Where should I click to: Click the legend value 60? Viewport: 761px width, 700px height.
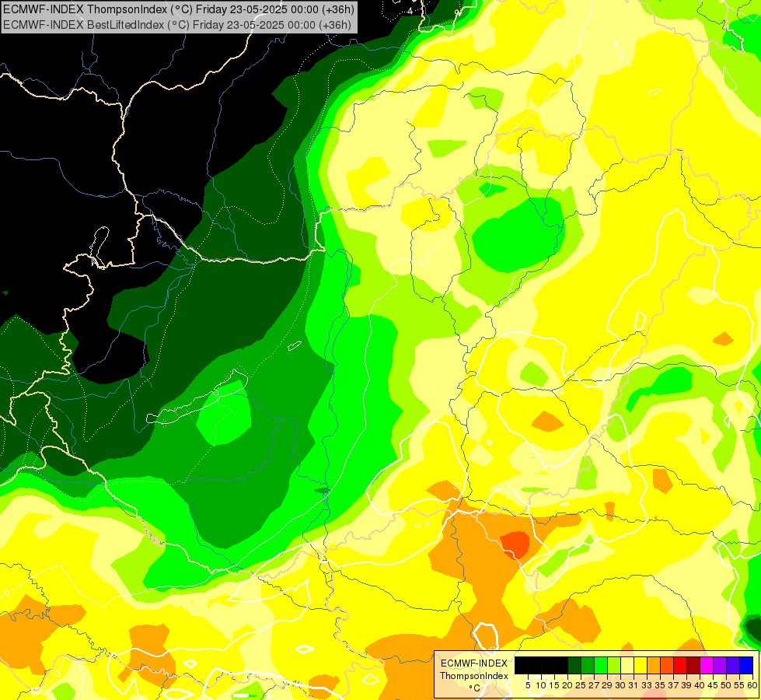[x=752, y=685]
